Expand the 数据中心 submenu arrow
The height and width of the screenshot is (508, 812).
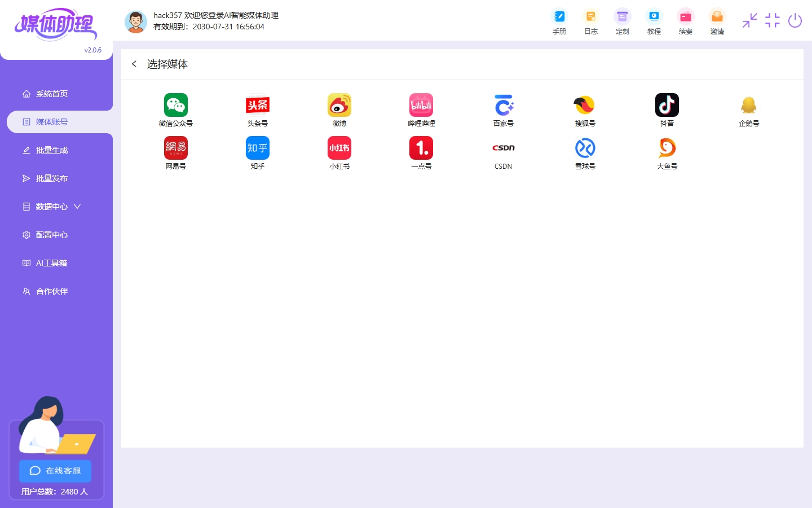pyautogui.click(x=77, y=207)
